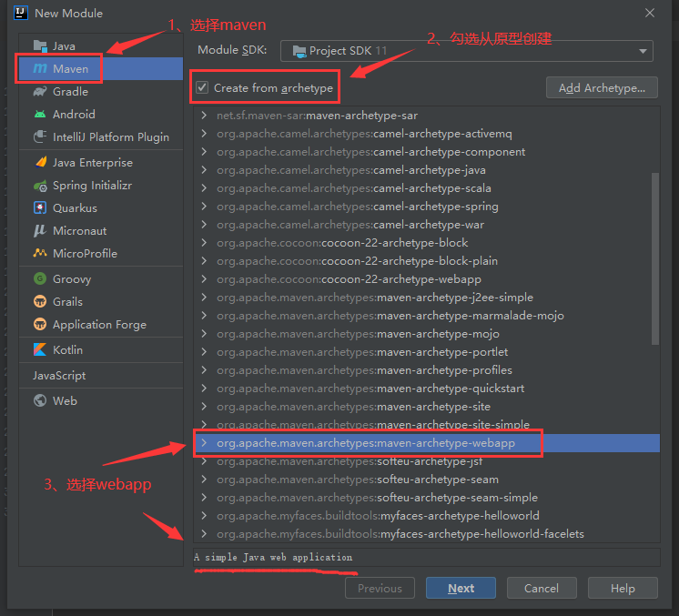The image size is (679, 616).
Task: Click the Gradle elephant icon
Action: [40, 91]
